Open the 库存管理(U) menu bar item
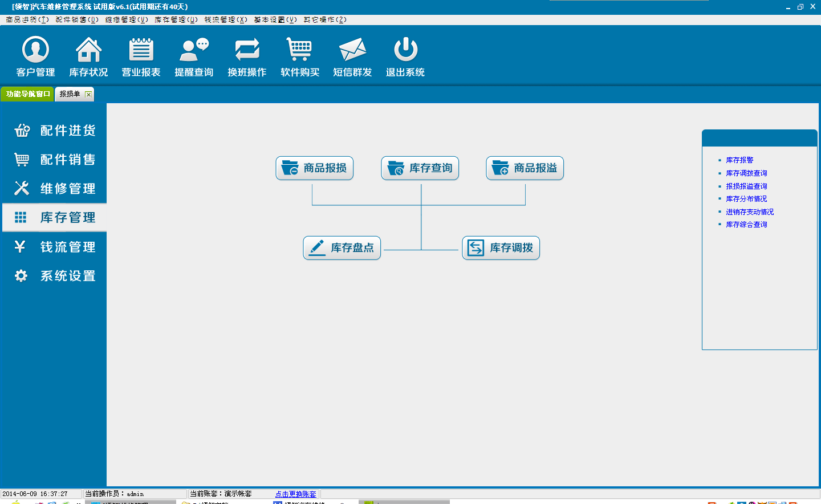Image resolution: width=821 pixels, height=504 pixels. (176, 19)
